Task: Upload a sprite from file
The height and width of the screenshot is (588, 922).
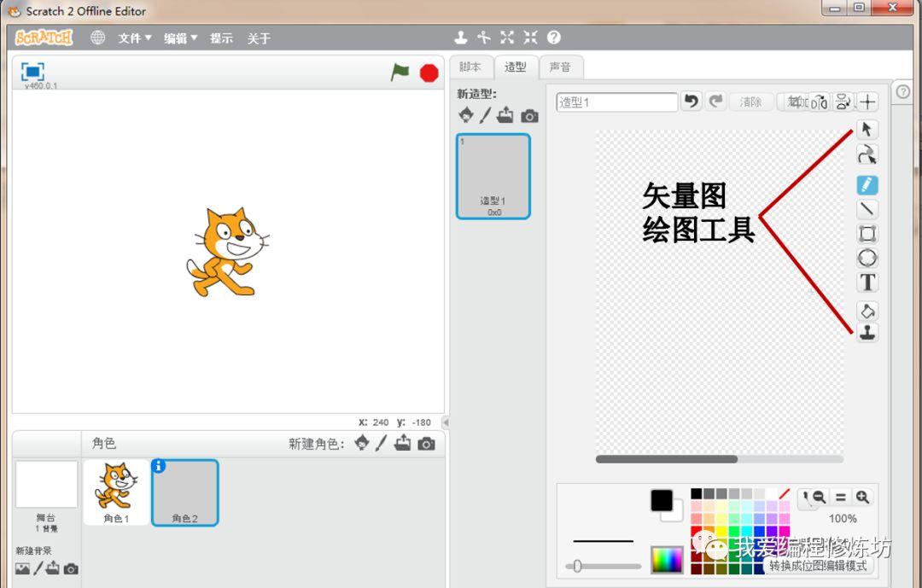Action: pos(403,443)
